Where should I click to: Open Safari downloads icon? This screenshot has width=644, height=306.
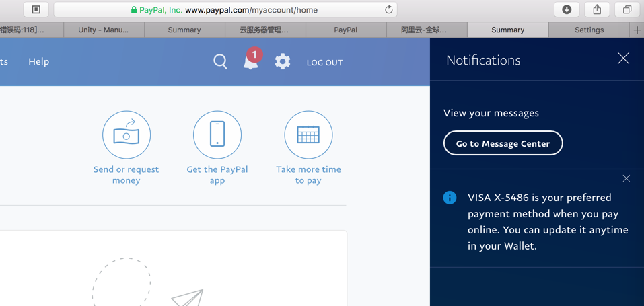tap(567, 10)
